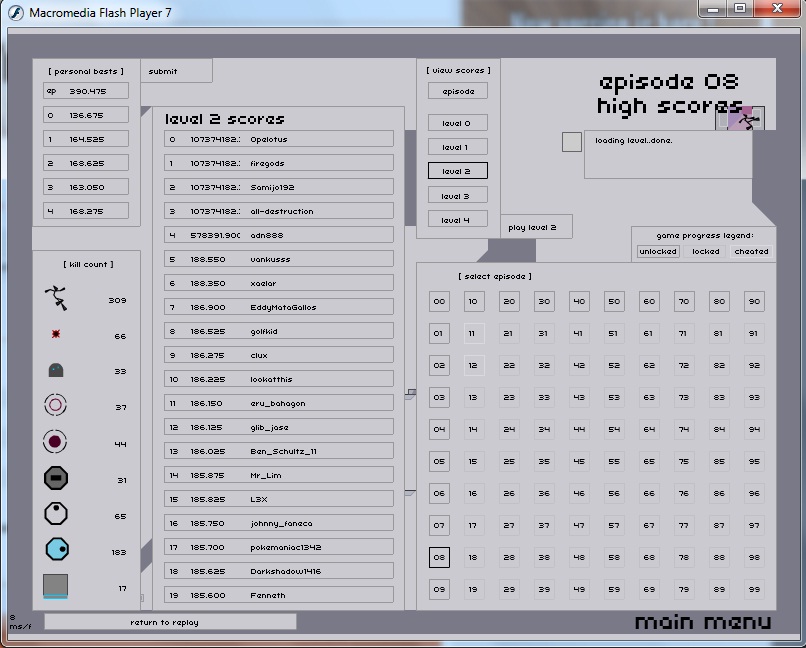Open the main menu link
This screenshot has height=648, width=806.
[703, 622]
